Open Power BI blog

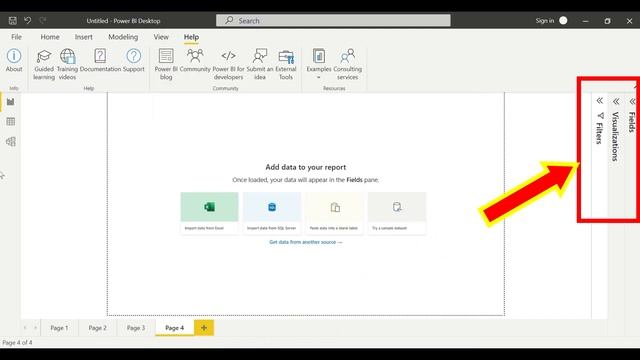tap(166, 64)
